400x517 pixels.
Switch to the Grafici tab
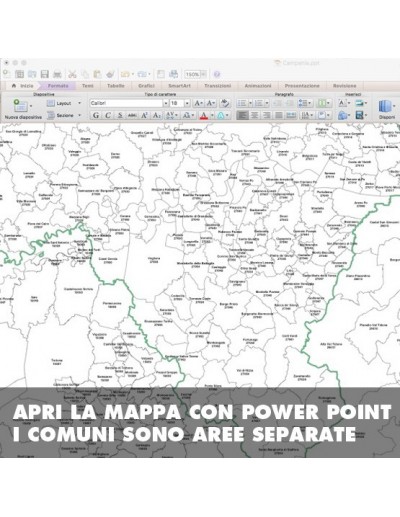click(x=146, y=86)
